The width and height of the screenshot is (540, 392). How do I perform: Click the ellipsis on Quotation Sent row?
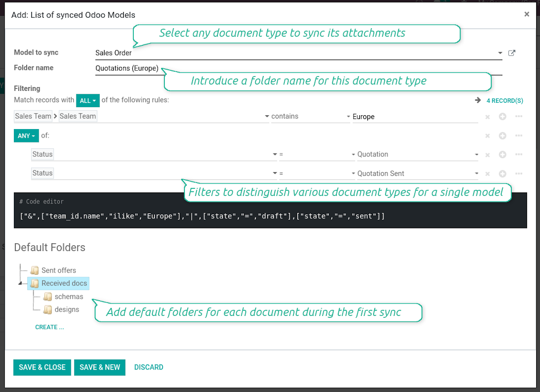[x=518, y=173]
